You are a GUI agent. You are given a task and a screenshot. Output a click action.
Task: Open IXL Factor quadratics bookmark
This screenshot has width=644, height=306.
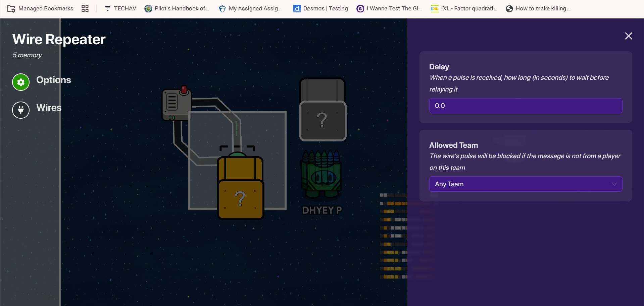click(464, 9)
